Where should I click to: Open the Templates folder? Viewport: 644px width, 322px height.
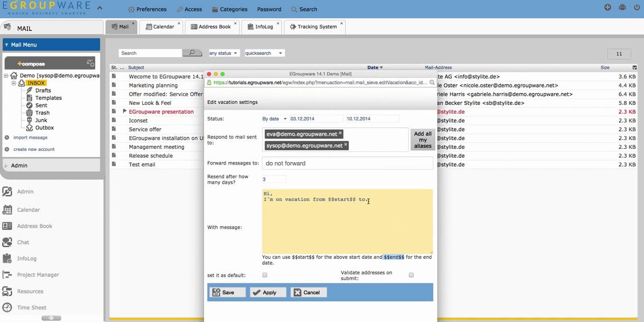point(48,98)
